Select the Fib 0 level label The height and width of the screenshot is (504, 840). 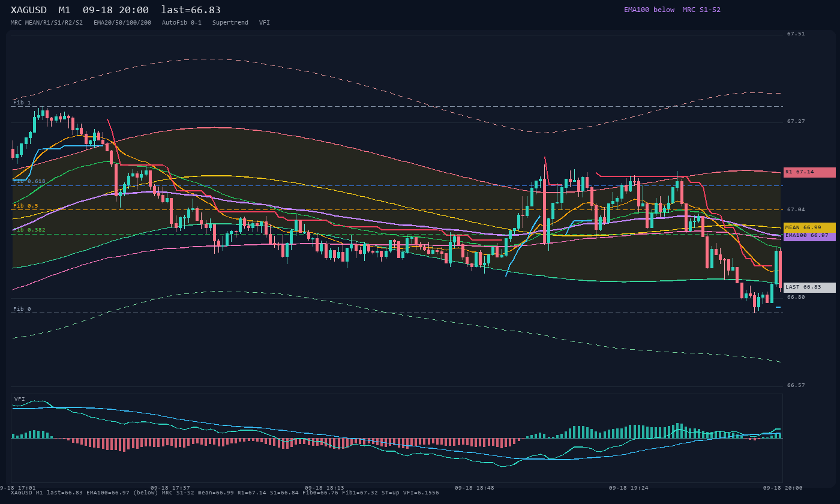coord(22,309)
